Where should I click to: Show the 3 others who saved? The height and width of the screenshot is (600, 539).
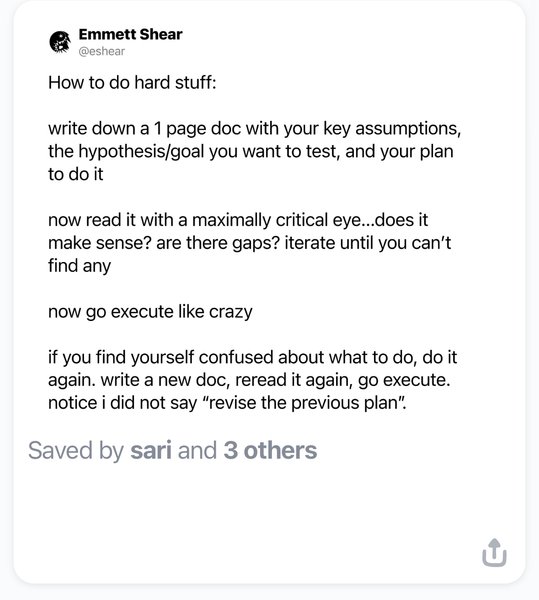point(270,450)
